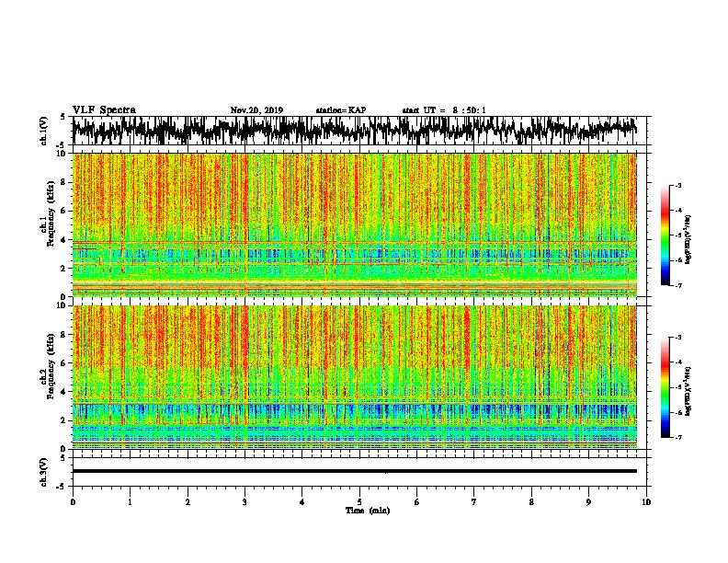Click the time axis tick label '10'

tap(646, 502)
